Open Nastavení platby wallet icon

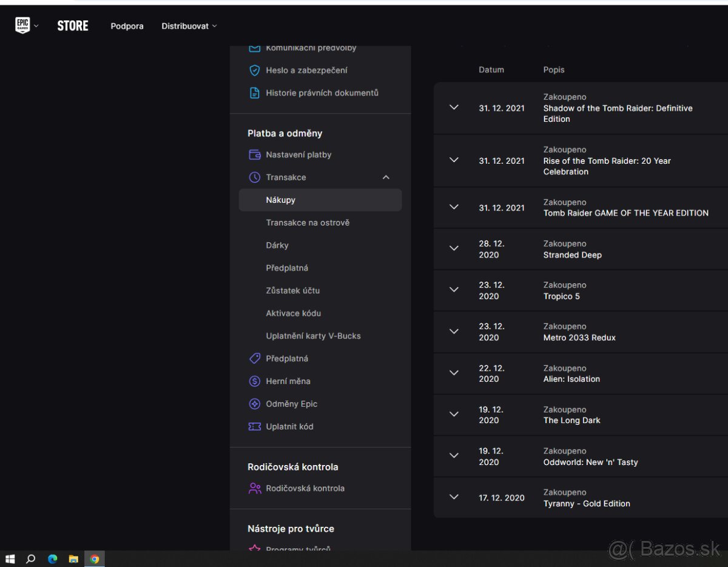tap(255, 155)
